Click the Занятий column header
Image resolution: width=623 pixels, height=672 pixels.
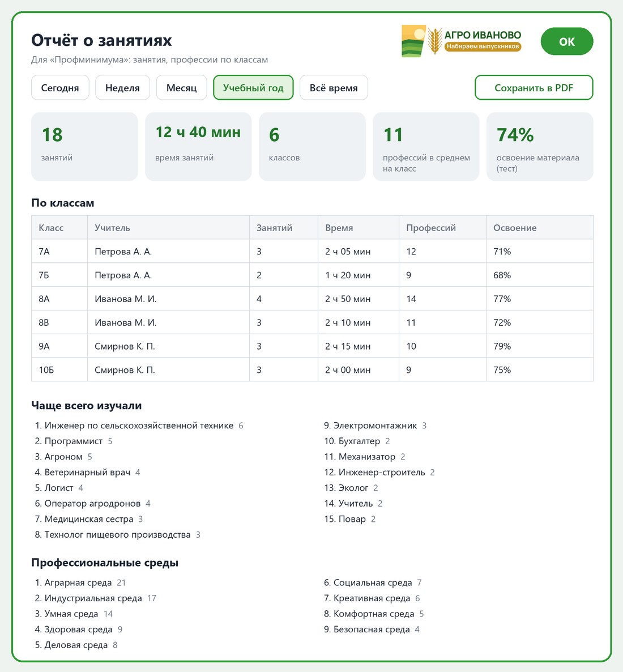(x=284, y=228)
